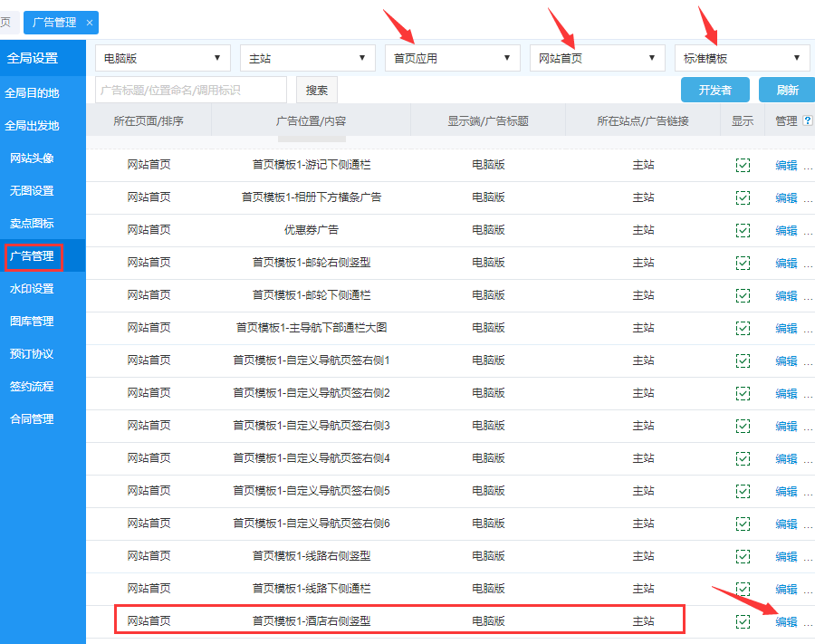Uncheck display for 首页模板1-酒店右侧竖型

coord(743,621)
